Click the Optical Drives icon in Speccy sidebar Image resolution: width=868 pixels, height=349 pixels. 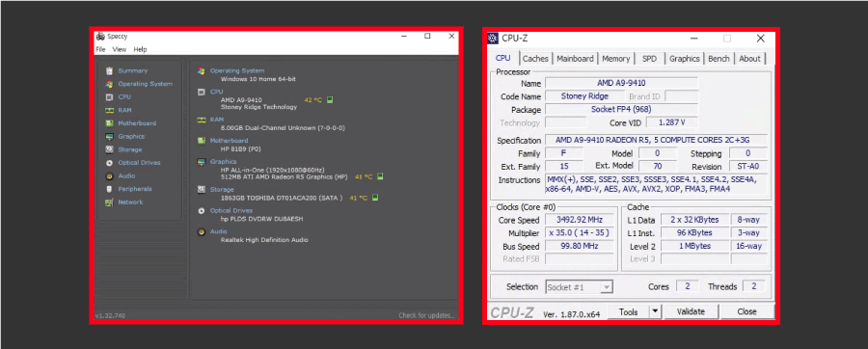click(109, 163)
